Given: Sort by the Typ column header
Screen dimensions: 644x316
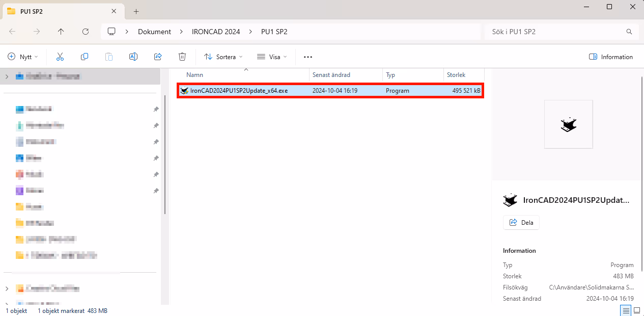Looking at the screenshot, I should point(390,75).
